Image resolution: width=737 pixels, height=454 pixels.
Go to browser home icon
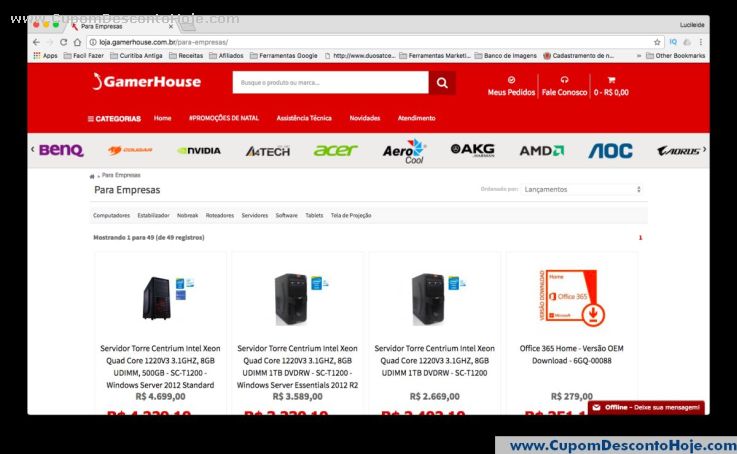(78, 42)
